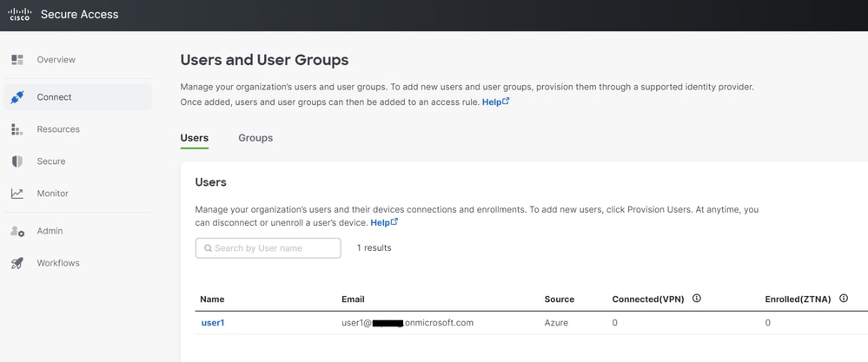Focus the Search by User name field

point(268,248)
